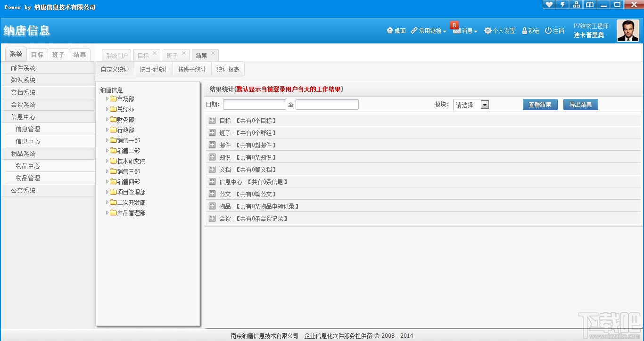The image size is (644, 341).
Task: Expand the 物品 【共有0条物品申领记录】 row
Action: (x=212, y=206)
